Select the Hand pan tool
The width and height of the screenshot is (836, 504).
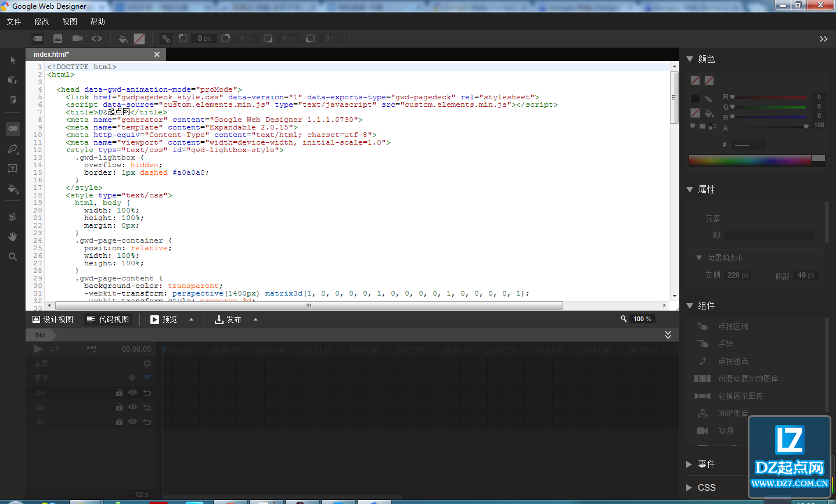[x=13, y=236]
